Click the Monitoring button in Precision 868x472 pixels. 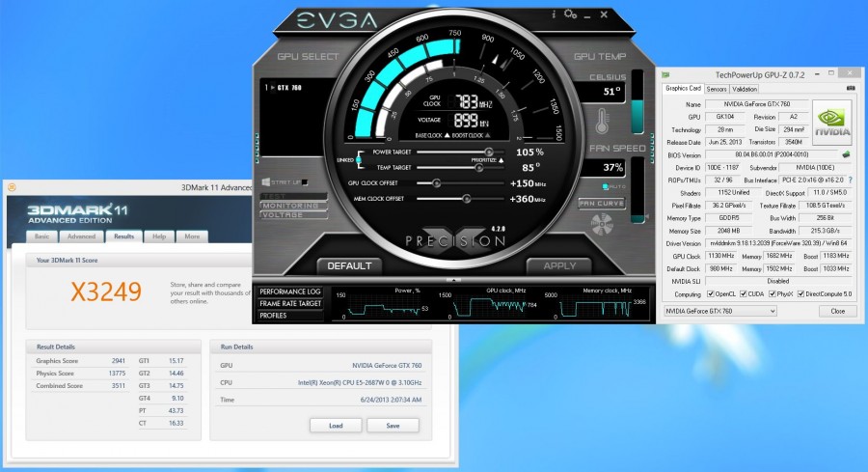coord(293,206)
